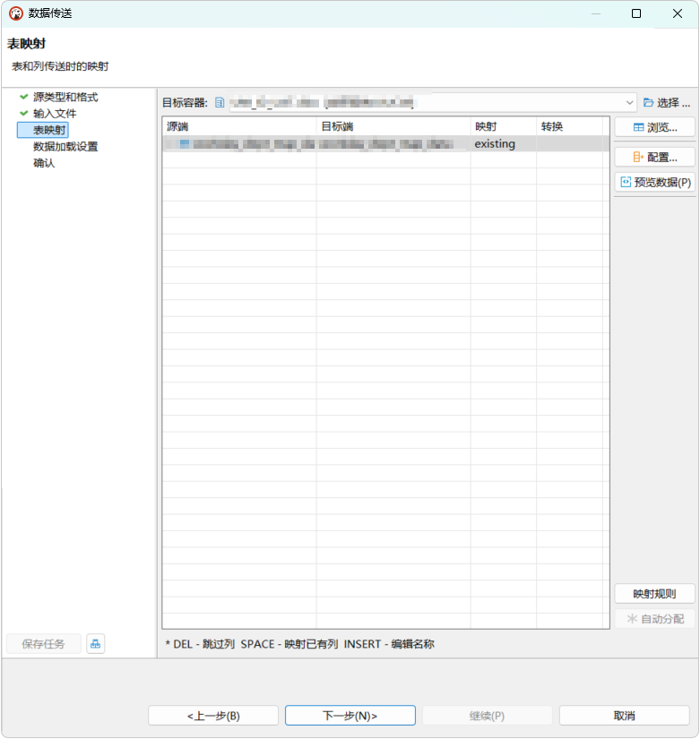Click the 源端 column header
The width and height of the screenshot is (700, 739).
pos(239,126)
